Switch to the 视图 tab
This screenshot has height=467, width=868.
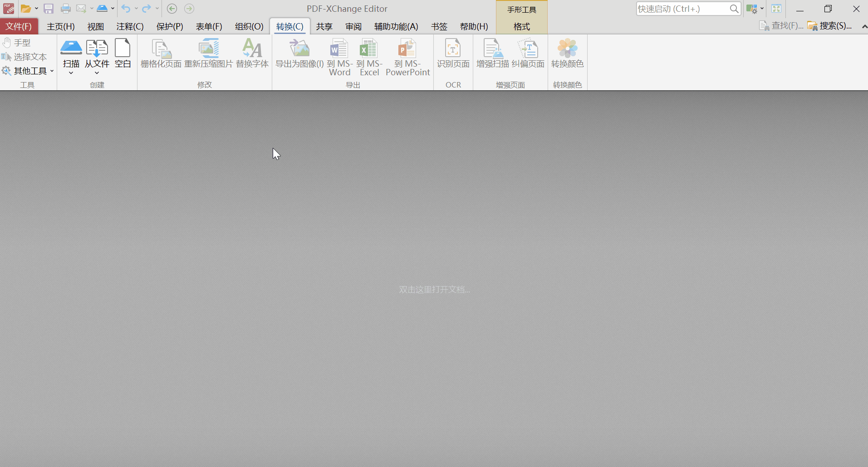point(96,26)
